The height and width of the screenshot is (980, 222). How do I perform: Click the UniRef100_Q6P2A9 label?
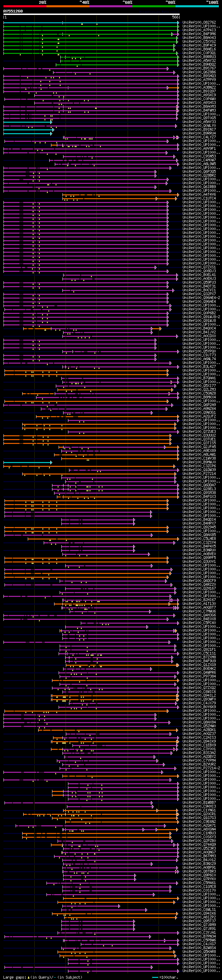[x=199, y=405]
